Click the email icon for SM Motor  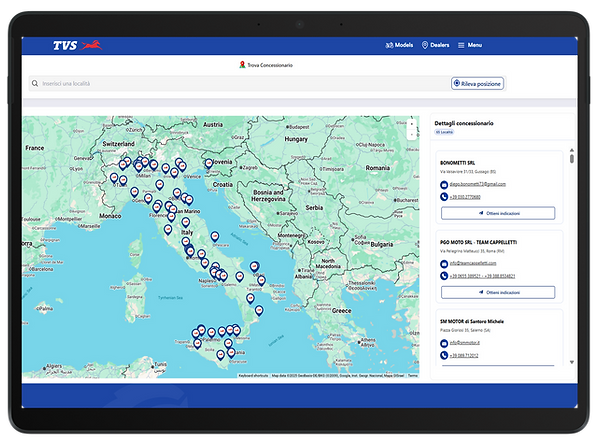tap(444, 343)
